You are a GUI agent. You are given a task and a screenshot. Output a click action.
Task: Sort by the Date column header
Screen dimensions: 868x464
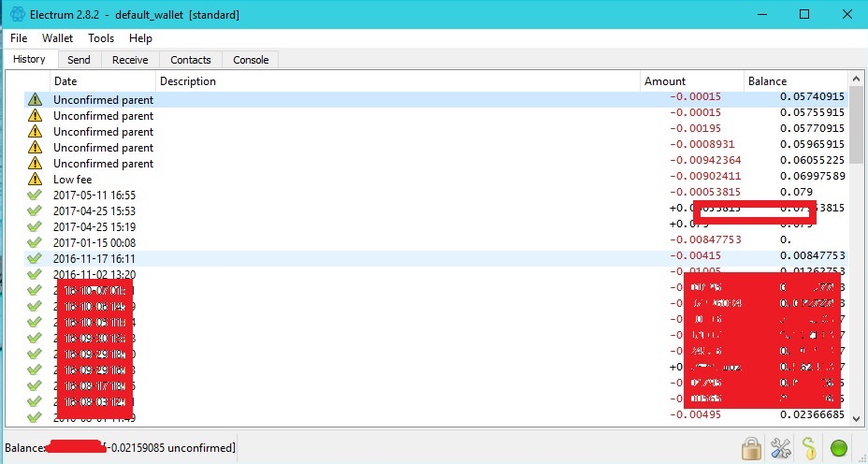(102, 81)
